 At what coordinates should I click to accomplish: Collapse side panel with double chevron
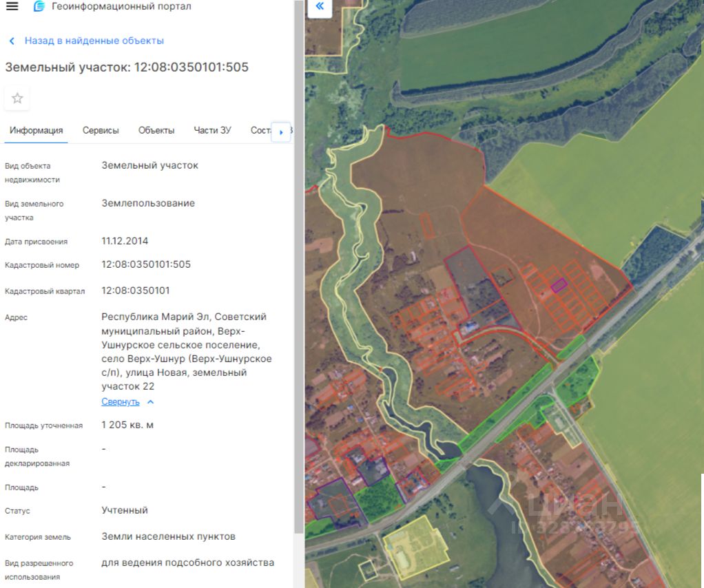tap(319, 8)
